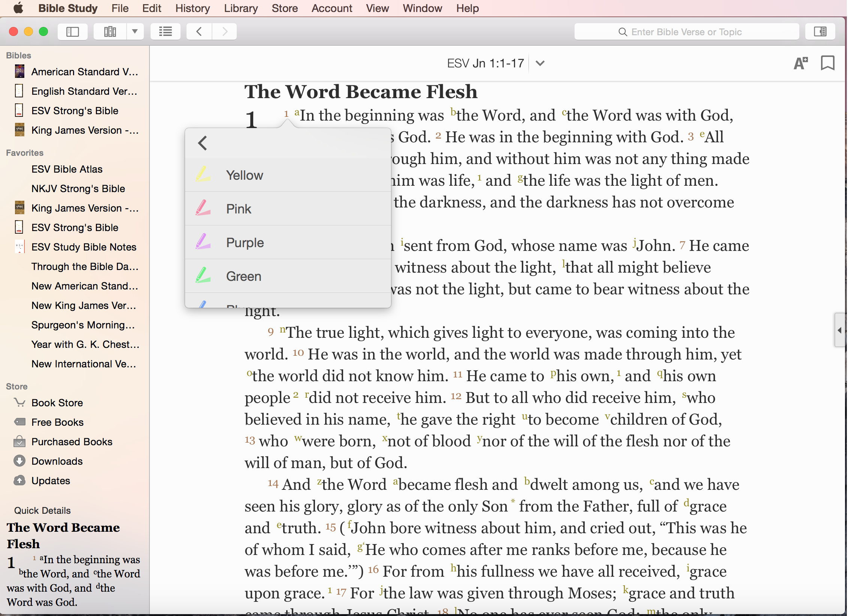Viewport: 848px width, 616px height.
Task: Expand the collapsed right edge panel arrow
Action: point(839,330)
